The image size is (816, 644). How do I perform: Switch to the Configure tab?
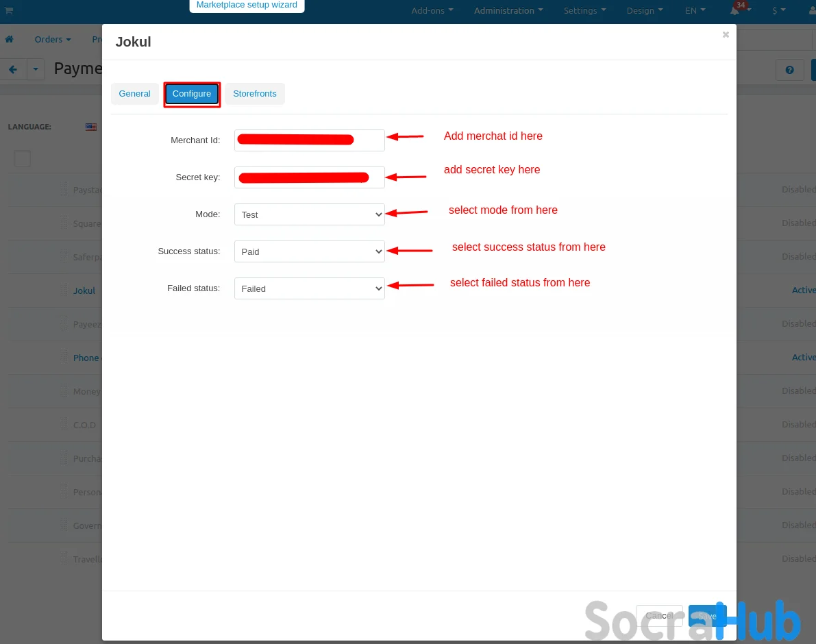tap(192, 94)
